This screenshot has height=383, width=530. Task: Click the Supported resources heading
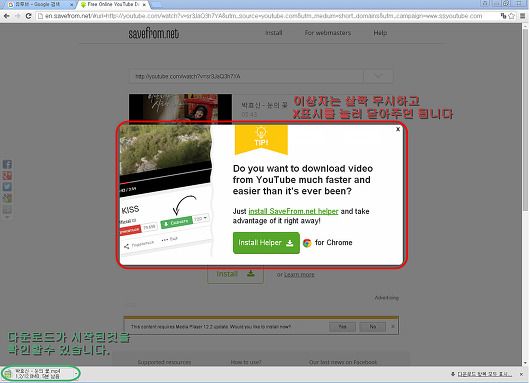pos(164,362)
